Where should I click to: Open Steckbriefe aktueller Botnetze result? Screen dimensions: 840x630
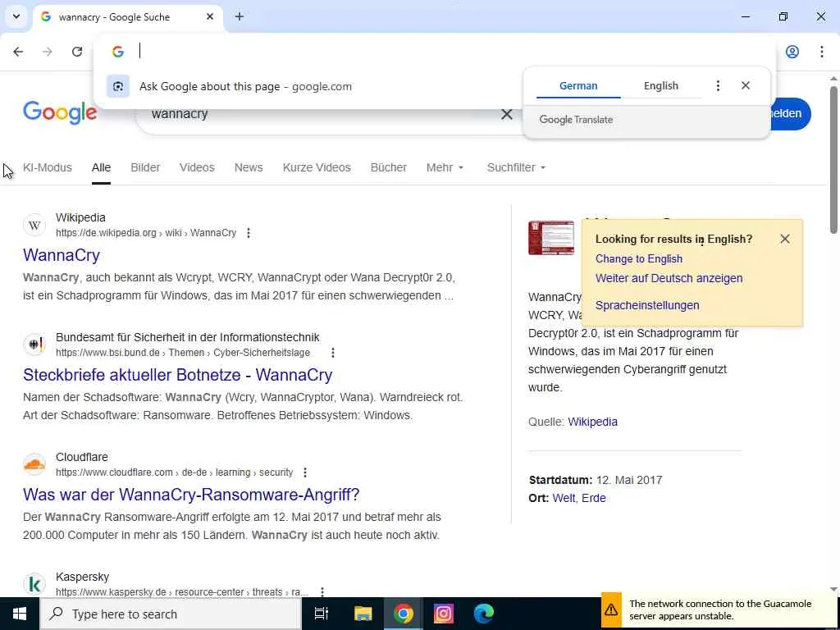(177, 374)
